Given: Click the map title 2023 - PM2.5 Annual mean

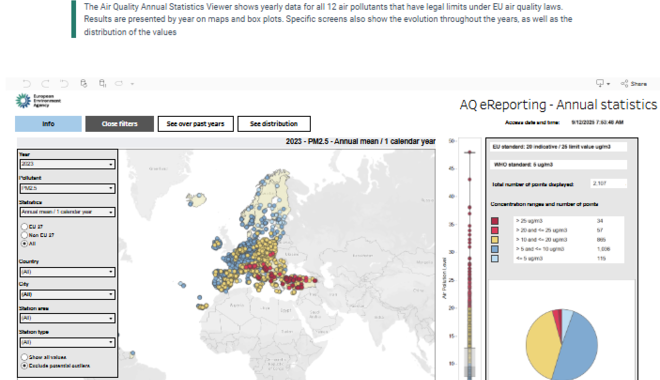Looking at the screenshot, I should [x=360, y=141].
